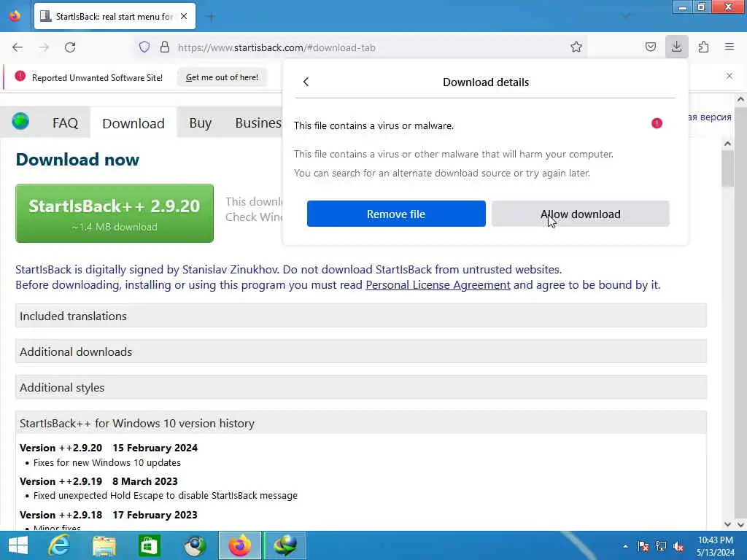Close the StartIsBack tab
Screen dimensions: 747x560
click(x=184, y=16)
